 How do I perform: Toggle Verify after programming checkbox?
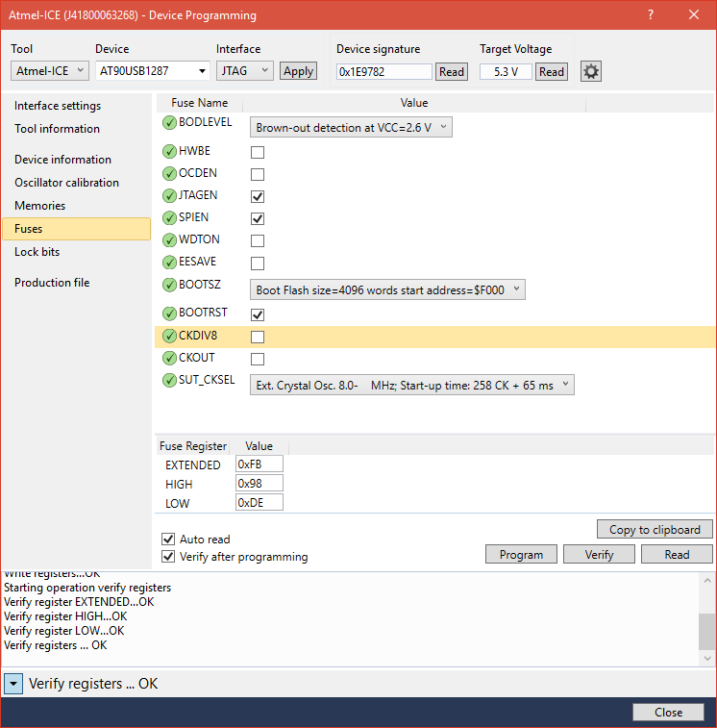(168, 556)
